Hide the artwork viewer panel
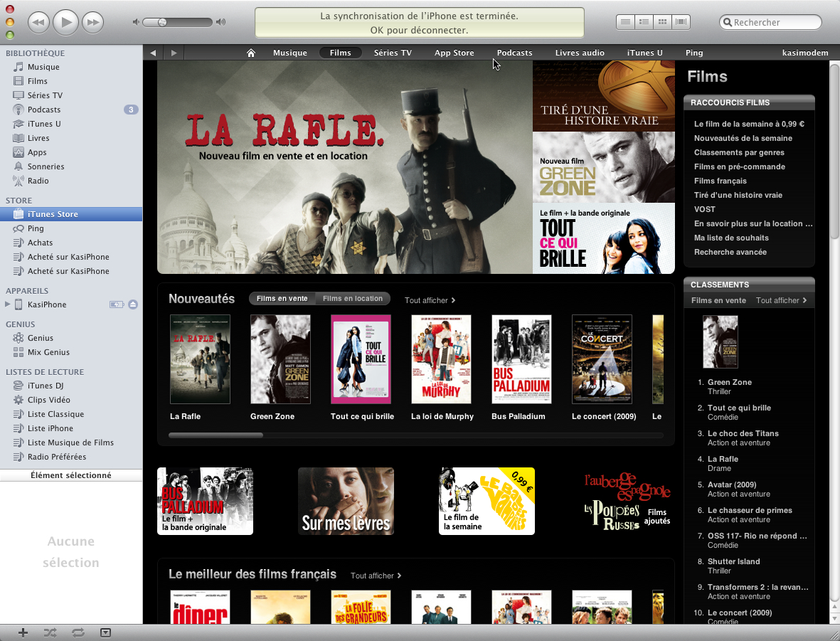 click(106, 633)
